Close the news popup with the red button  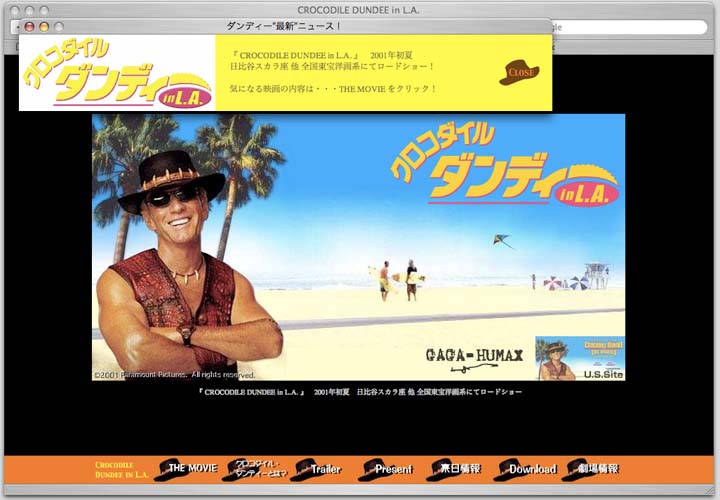[x=30, y=26]
